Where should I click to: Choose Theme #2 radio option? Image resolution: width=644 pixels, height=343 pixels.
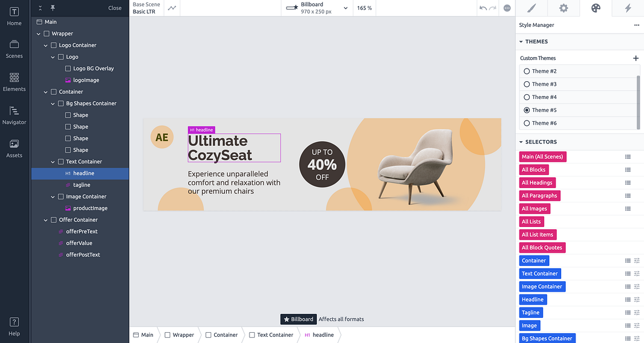point(526,71)
